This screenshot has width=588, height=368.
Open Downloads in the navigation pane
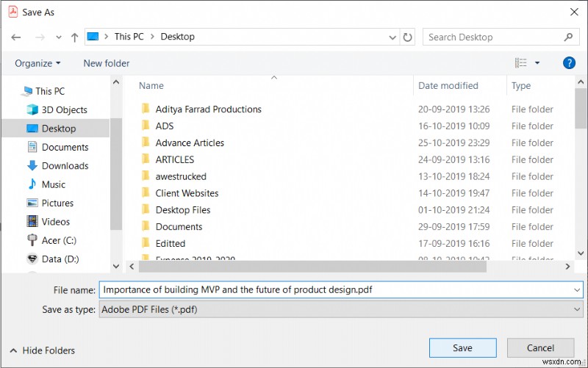tap(58, 166)
